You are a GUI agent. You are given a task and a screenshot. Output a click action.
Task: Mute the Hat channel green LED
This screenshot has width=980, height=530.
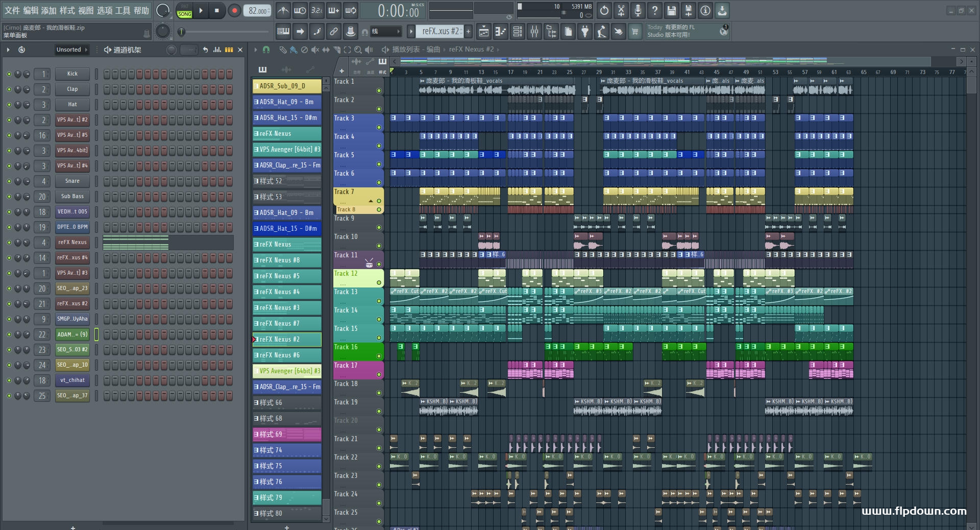pos(9,105)
